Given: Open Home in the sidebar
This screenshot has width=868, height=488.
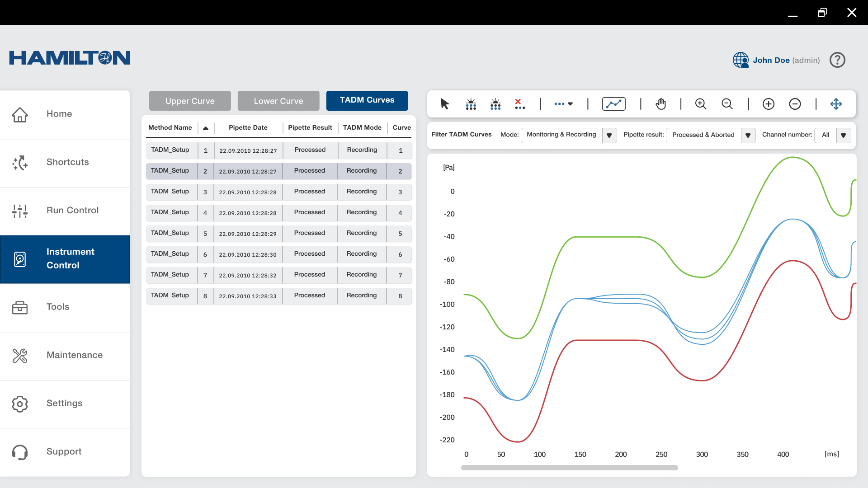Looking at the screenshot, I should point(65,114).
